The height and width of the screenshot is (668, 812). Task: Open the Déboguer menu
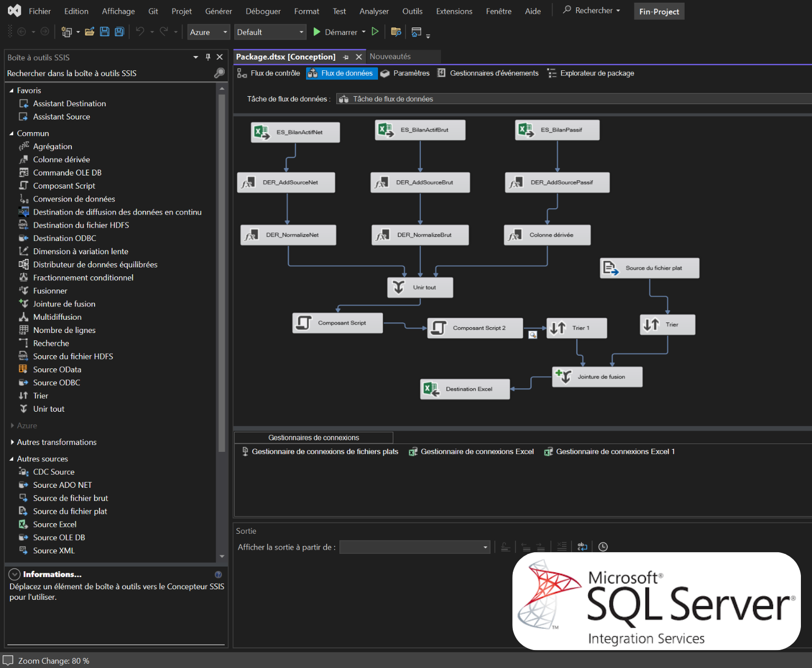pyautogui.click(x=263, y=11)
